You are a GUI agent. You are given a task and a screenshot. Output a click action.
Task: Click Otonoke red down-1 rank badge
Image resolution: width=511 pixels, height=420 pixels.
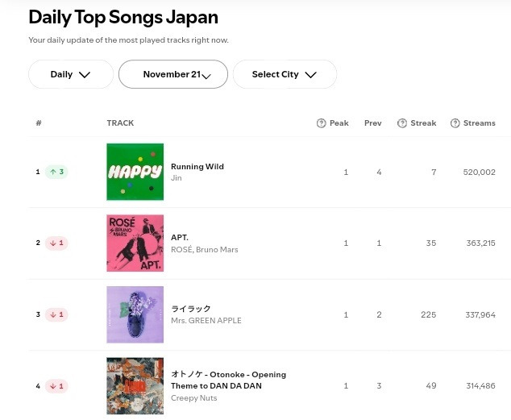56,386
